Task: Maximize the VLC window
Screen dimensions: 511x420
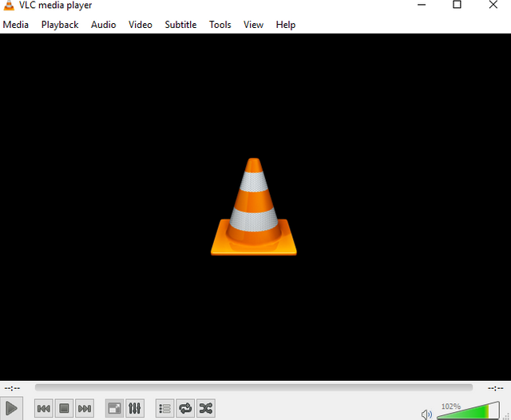Action: (457, 5)
